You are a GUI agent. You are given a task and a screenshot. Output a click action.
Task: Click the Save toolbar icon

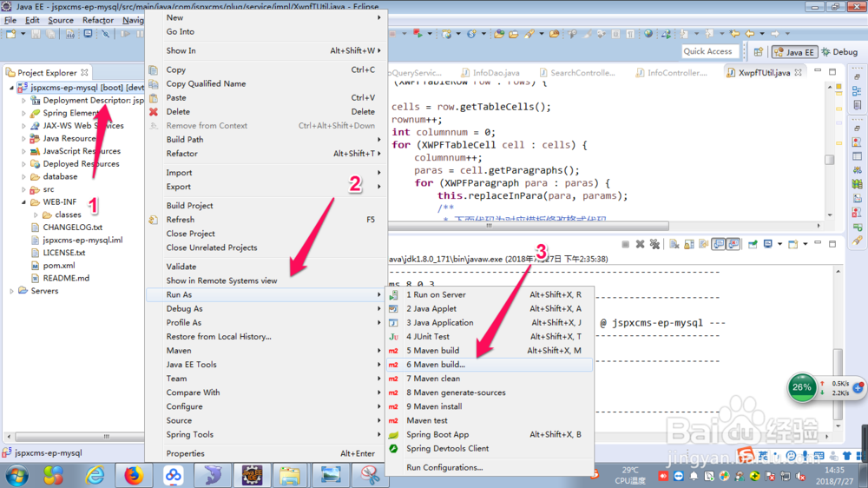click(x=36, y=34)
